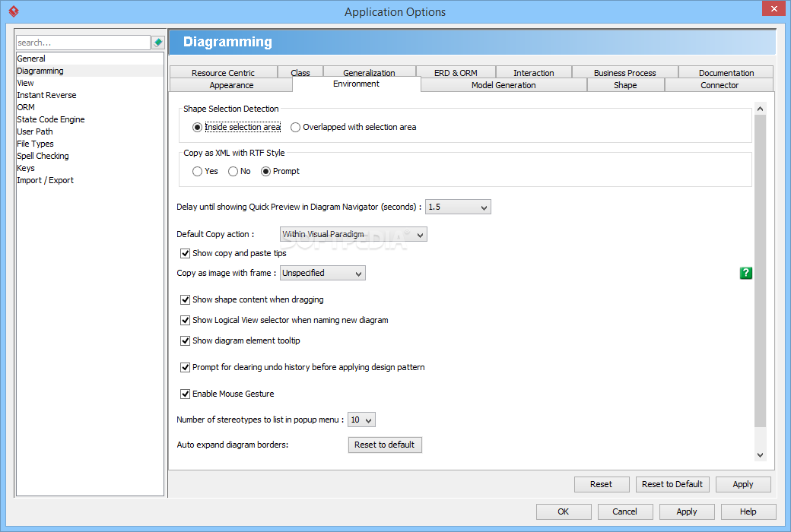Click the bottom row Apply button

pos(687,511)
